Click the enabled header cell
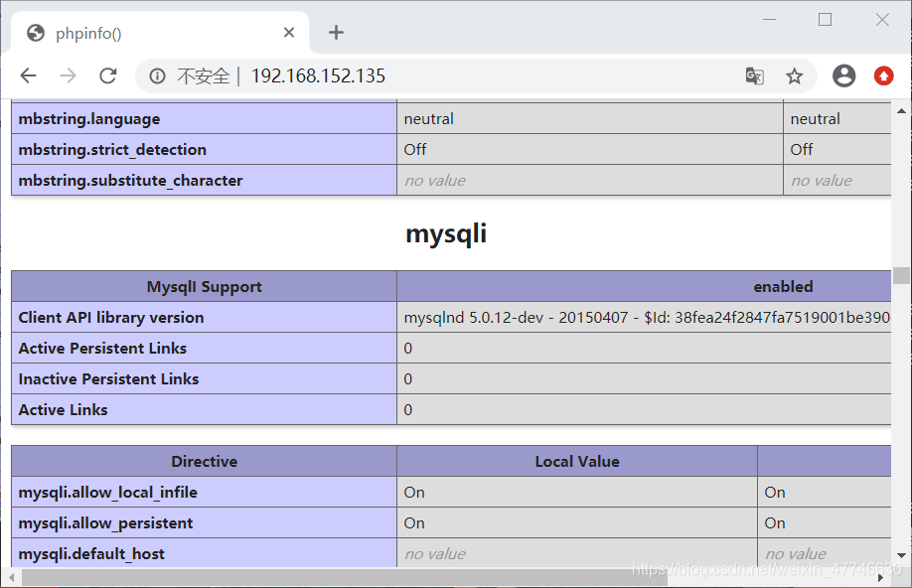 click(x=644, y=286)
